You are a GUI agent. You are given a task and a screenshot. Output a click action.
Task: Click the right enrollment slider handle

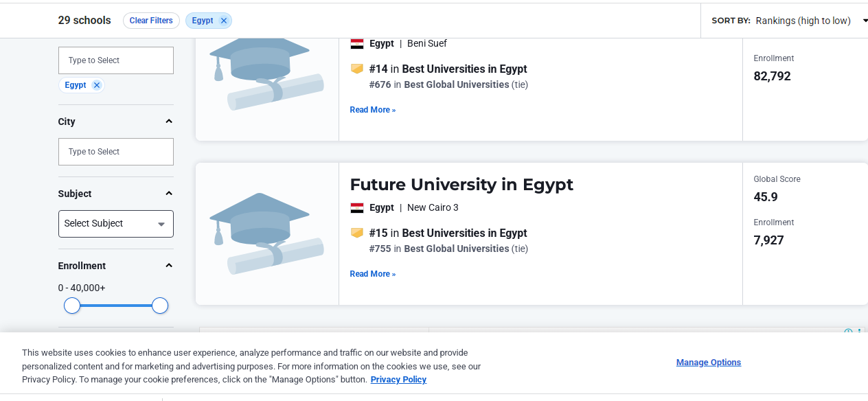click(160, 306)
